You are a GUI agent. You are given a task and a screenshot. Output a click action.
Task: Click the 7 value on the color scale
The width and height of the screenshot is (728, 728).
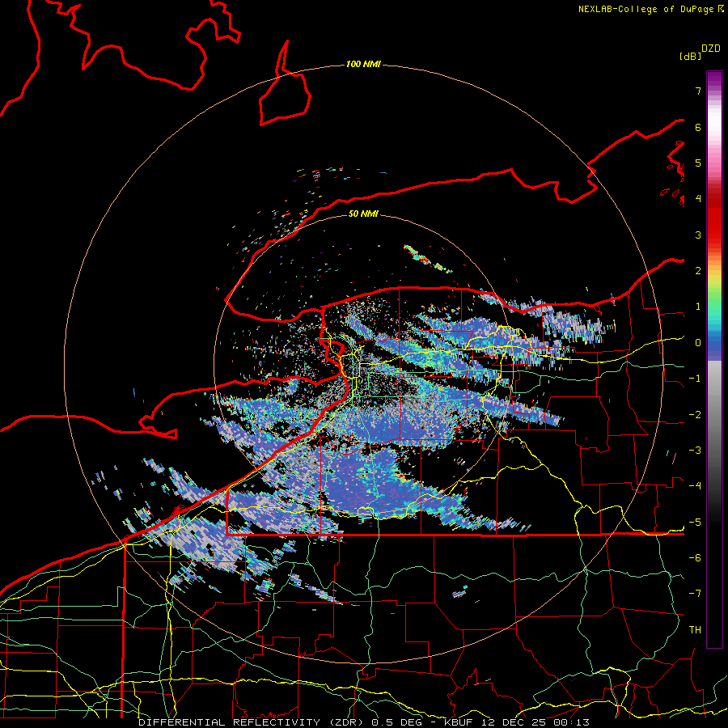698,91
